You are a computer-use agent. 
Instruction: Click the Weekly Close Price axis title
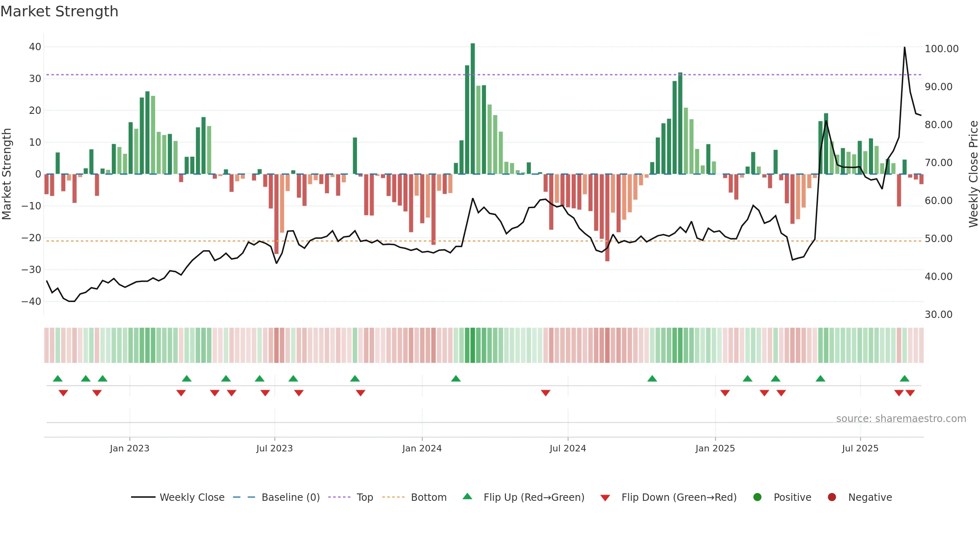(x=973, y=174)
